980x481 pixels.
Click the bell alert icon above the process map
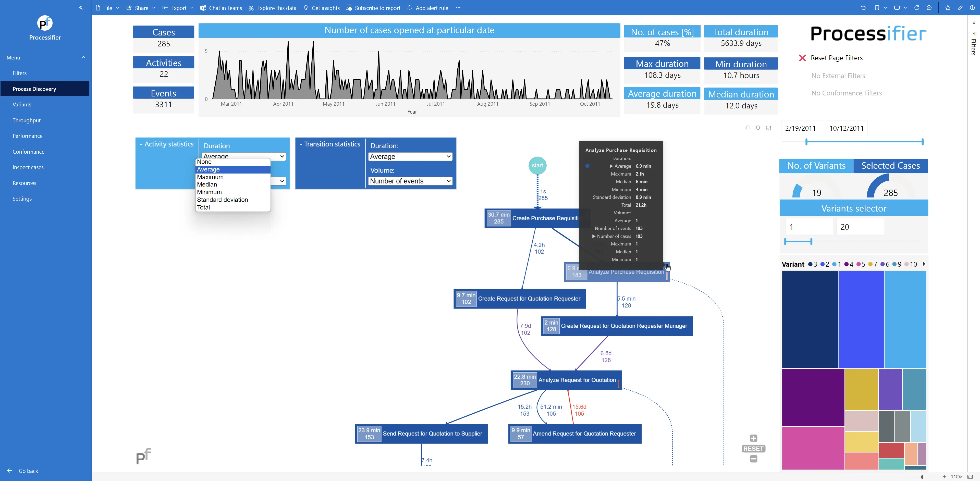coord(758,128)
